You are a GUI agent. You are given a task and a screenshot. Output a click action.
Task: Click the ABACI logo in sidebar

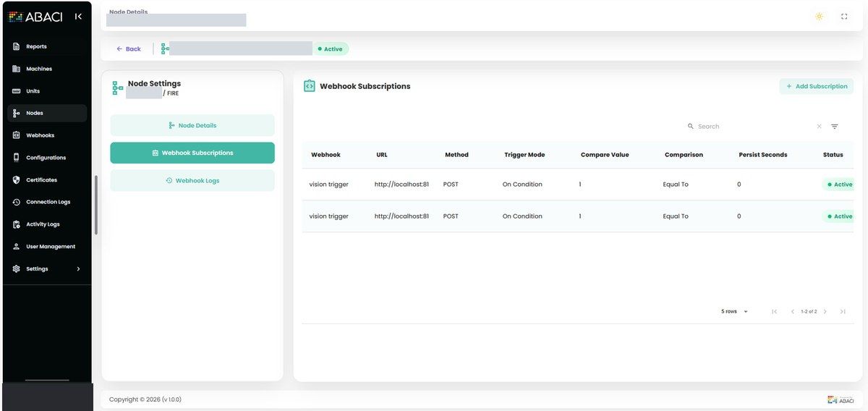[x=35, y=17]
